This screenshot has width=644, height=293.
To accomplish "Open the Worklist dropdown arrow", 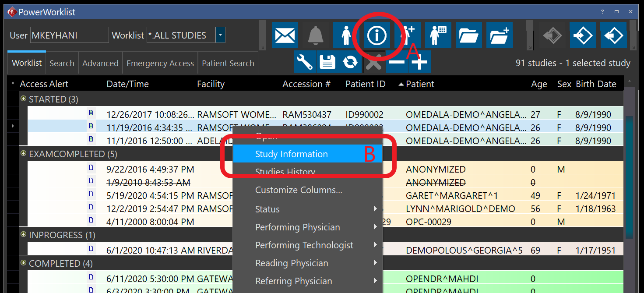I will tap(220, 35).
